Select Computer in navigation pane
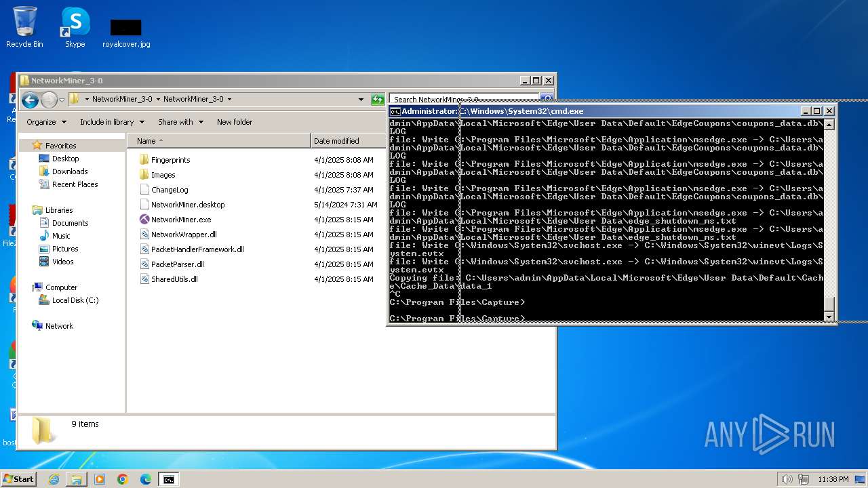868x488 pixels. [x=61, y=287]
